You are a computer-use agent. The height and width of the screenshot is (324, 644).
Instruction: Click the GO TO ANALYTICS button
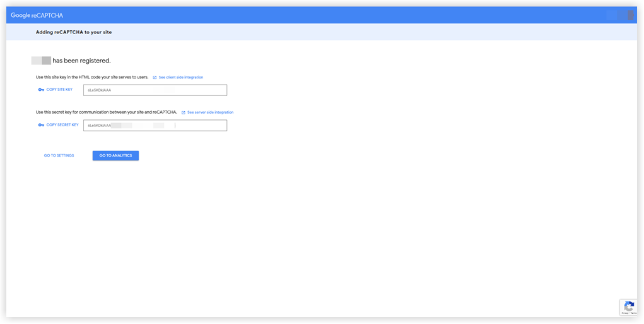(116, 156)
